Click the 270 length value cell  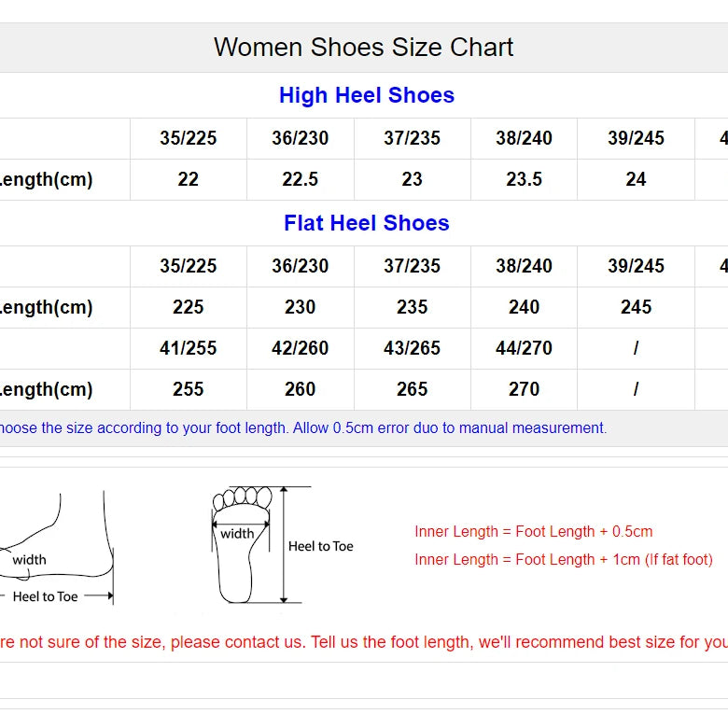click(524, 389)
